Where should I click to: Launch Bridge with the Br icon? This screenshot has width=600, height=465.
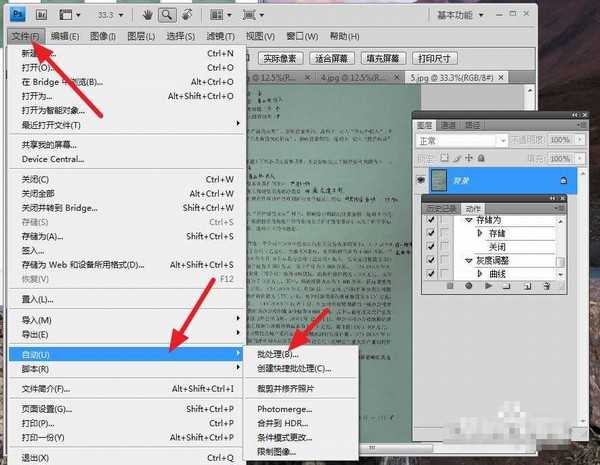(x=41, y=15)
